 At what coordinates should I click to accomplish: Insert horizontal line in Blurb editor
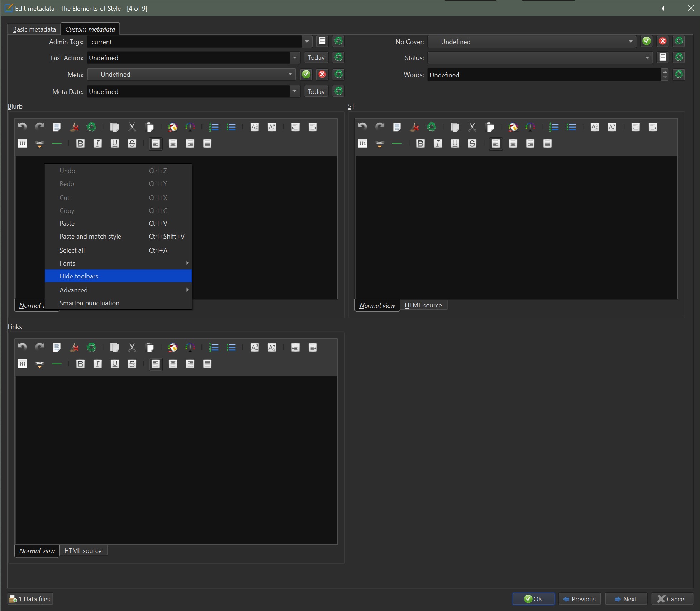(x=57, y=144)
